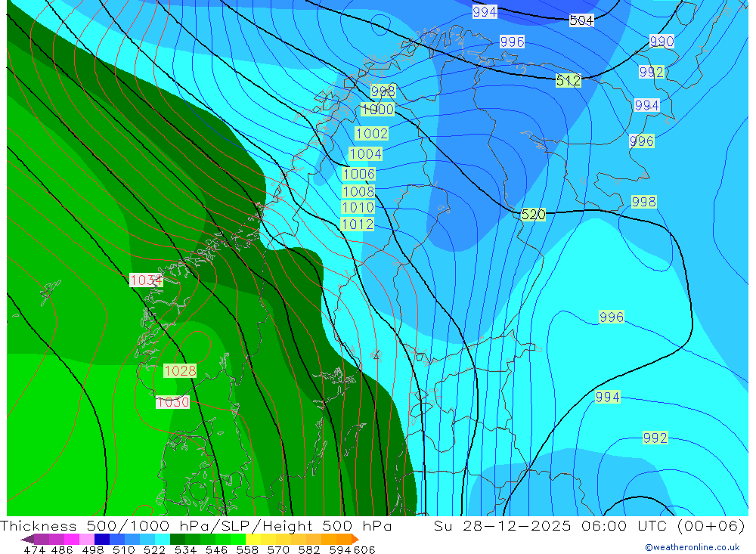756x554 pixels.
Task: Click the 486 legend value
Action: 62,549
